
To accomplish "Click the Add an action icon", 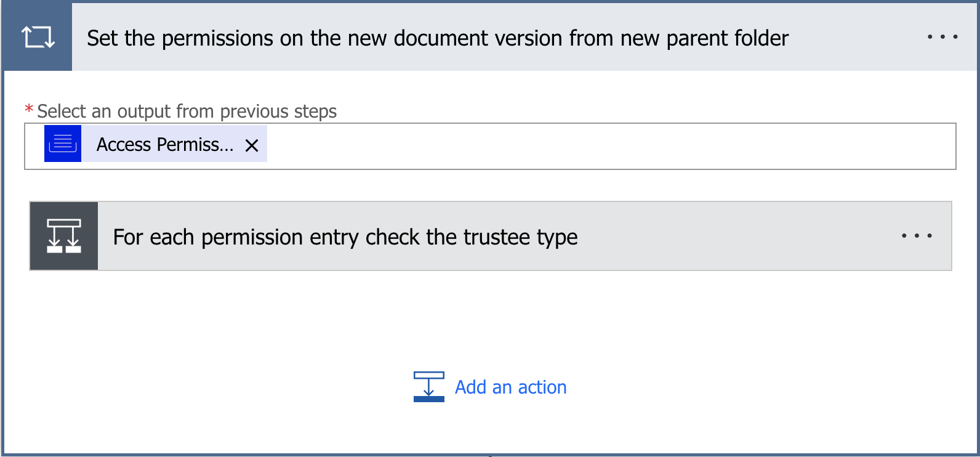I will tap(429, 387).
